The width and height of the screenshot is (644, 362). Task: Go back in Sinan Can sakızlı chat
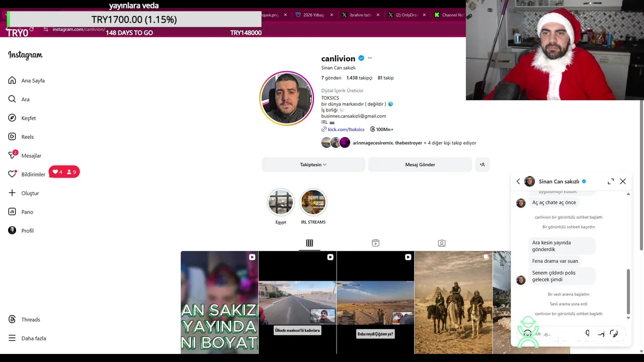coord(518,182)
